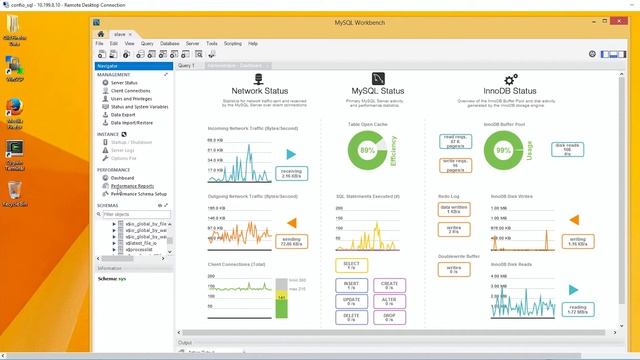Go to home tab icon
The width and height of the screenshot is (640, 360).
tap(101, 34)
